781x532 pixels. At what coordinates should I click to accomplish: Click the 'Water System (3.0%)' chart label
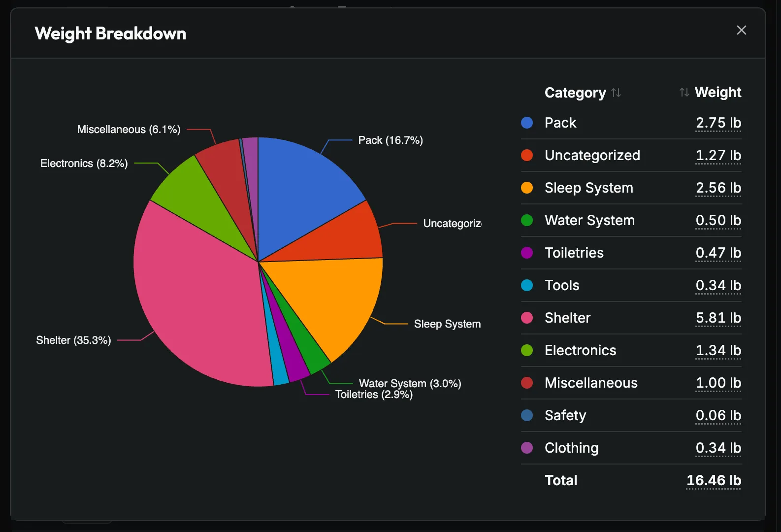coord(410,383)
